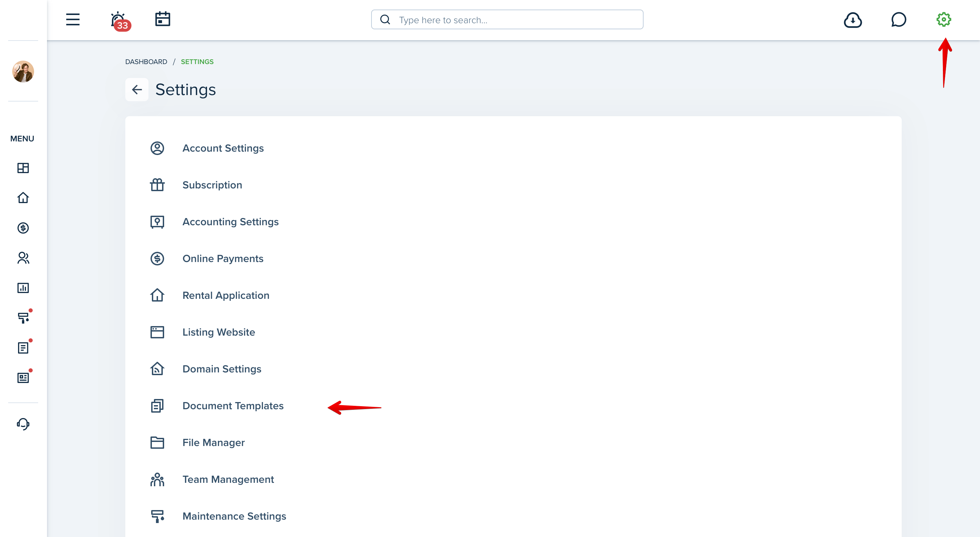Click the Document Templates pages icon
Screen dimensions: 980x537
coord(157,406)
